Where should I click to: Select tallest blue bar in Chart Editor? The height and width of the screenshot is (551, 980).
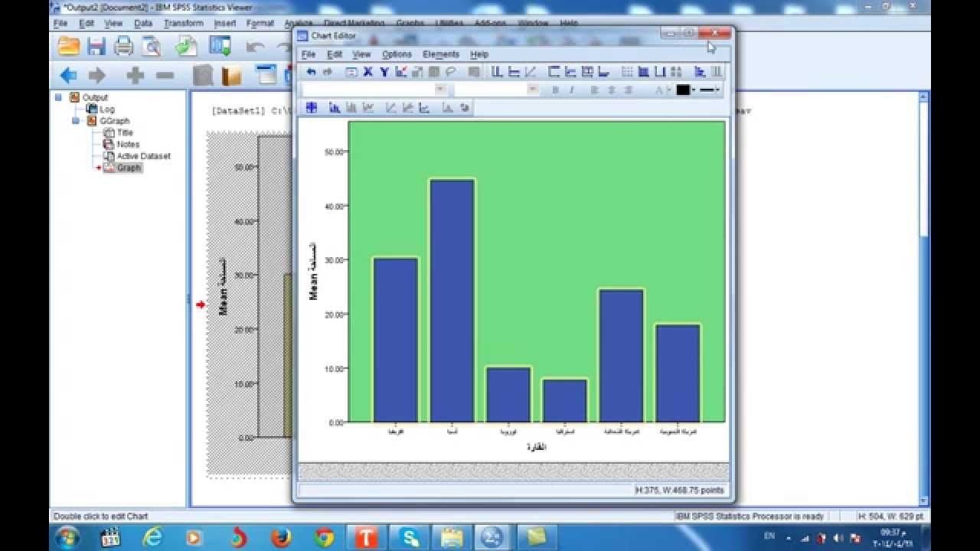[452, 301]
